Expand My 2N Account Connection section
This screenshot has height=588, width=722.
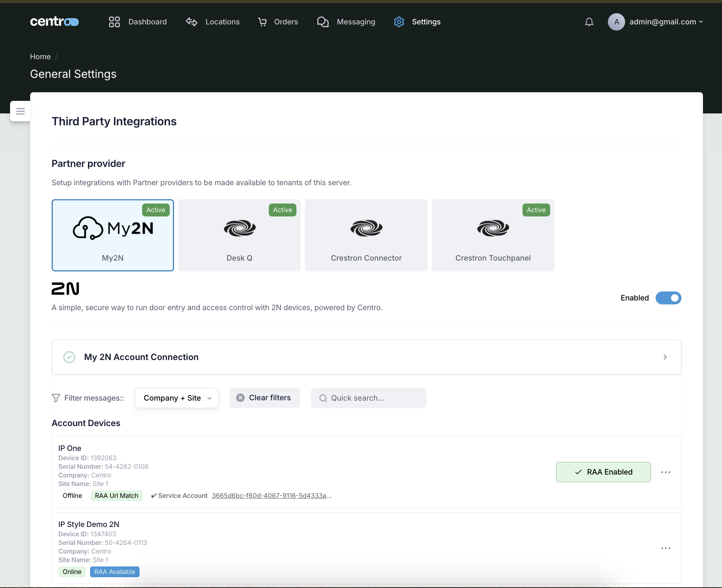coord(366,357)
